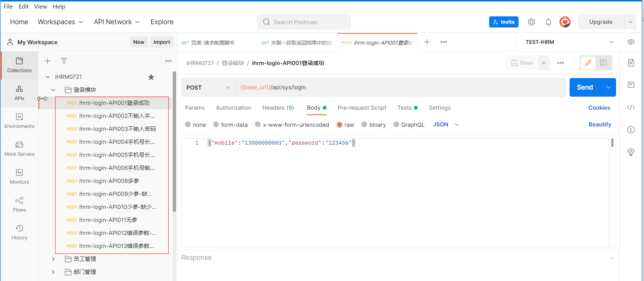
Task: Open the JSON format dropdown
Action: (x=446, y=125)
